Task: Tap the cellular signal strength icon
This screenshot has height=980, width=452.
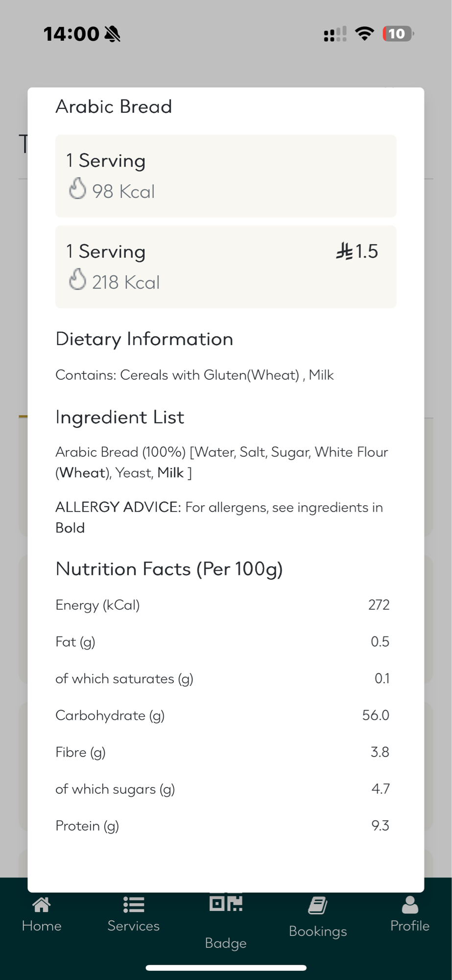Action: 335,34
